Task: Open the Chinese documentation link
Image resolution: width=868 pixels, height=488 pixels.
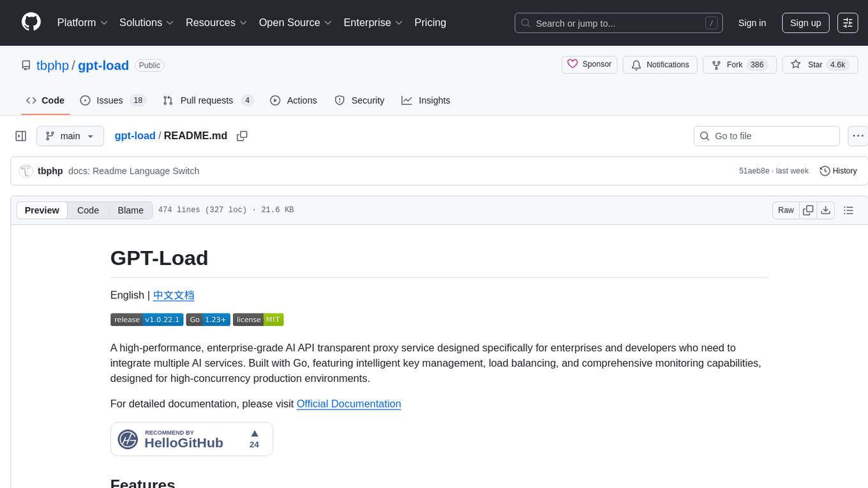Action: (x=174, y=295)
